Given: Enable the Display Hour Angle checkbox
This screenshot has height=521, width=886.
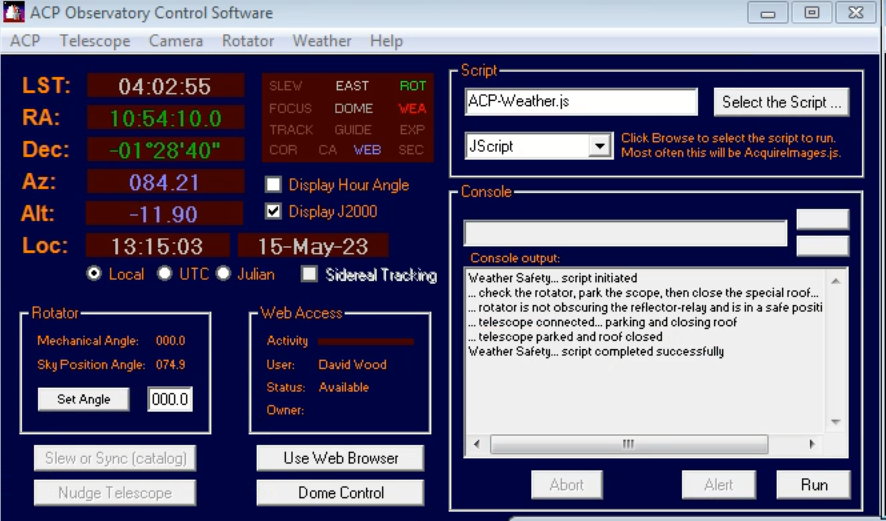Looking at the screenshot, I should point(273,184).
